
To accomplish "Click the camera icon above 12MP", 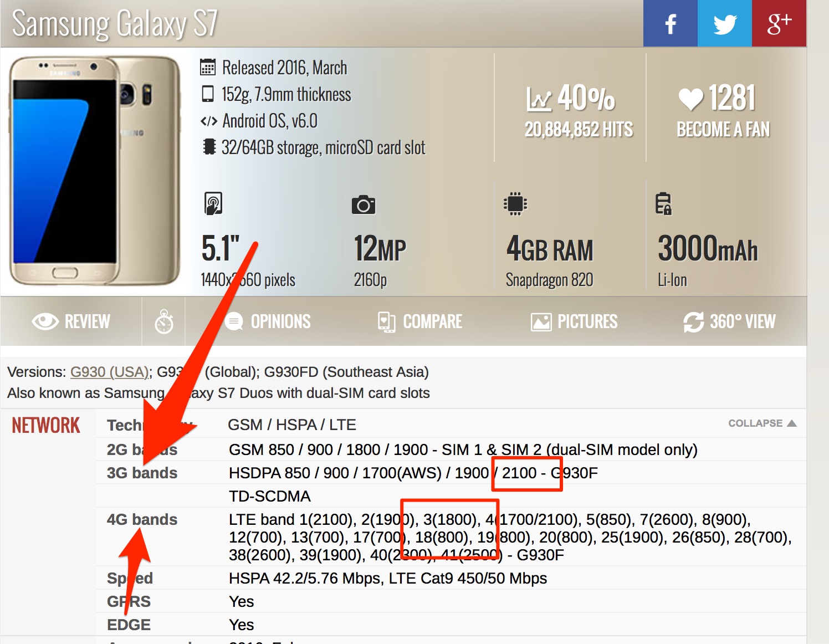I will 364,205.
